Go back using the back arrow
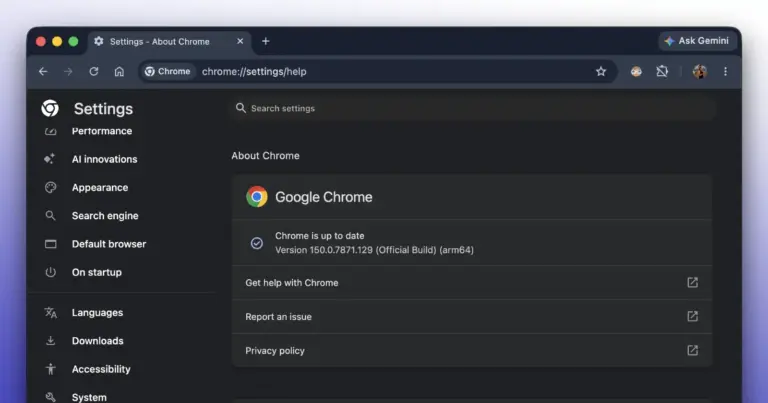 43,71
